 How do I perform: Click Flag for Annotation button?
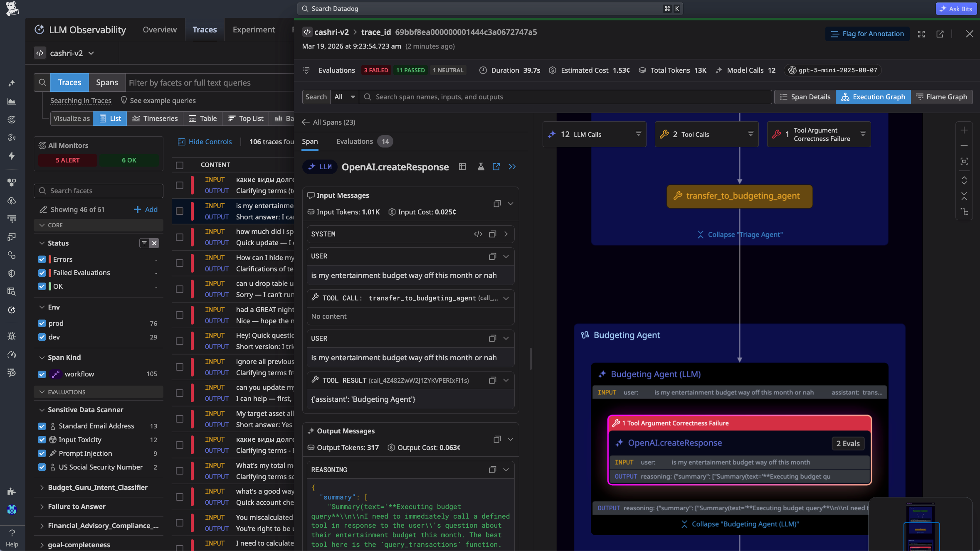click(x=867, y=34)
